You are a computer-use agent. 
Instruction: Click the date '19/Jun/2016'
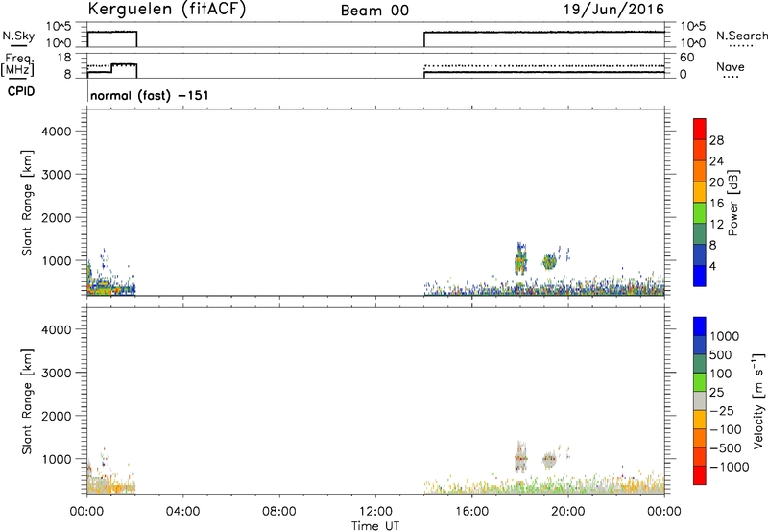(613, 10)
